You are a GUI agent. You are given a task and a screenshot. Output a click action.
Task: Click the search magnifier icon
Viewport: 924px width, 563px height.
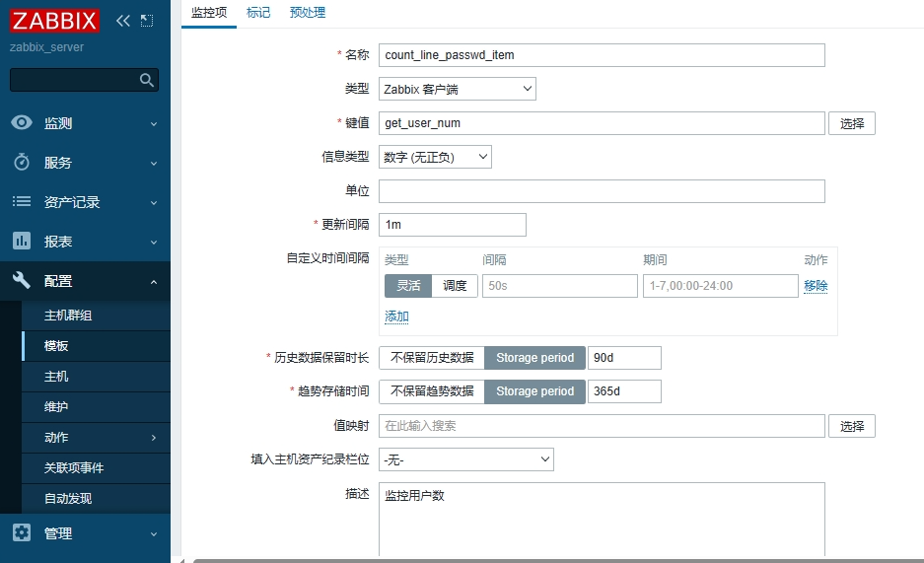point(147,80)
